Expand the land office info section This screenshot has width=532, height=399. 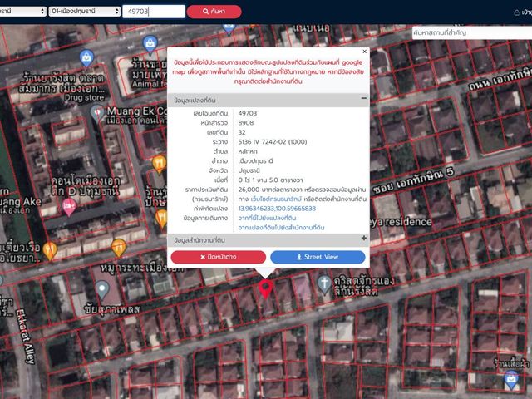(364, 239)
